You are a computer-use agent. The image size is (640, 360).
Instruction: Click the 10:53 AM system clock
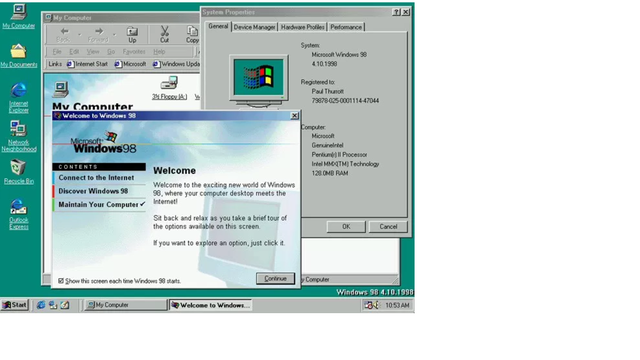pyautogui.click(x=397, y=305)
